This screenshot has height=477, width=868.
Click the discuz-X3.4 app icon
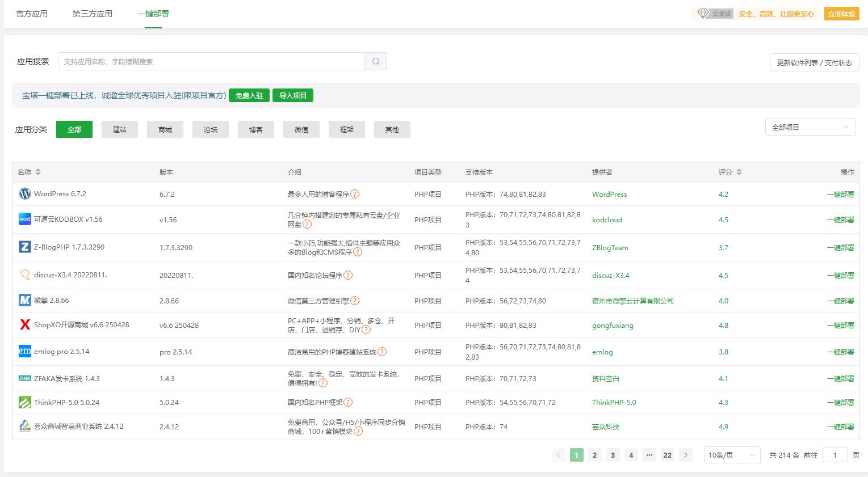coord(25,275)
